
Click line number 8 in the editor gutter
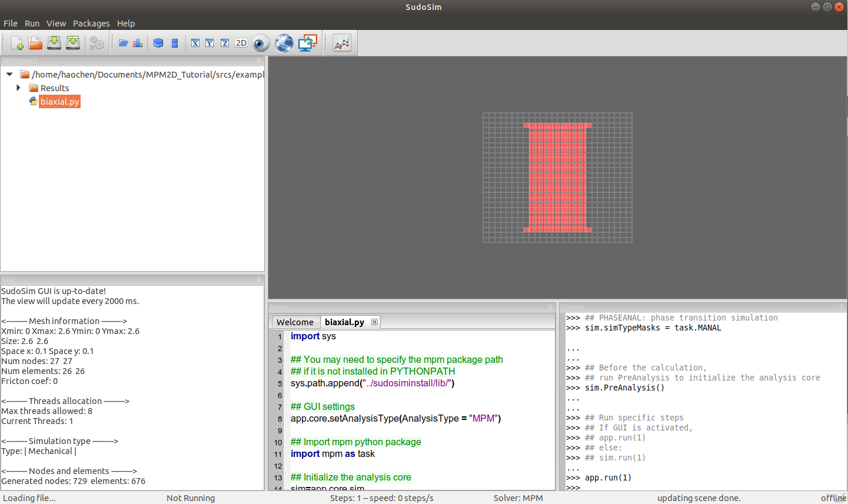click(x=280, y=419)
